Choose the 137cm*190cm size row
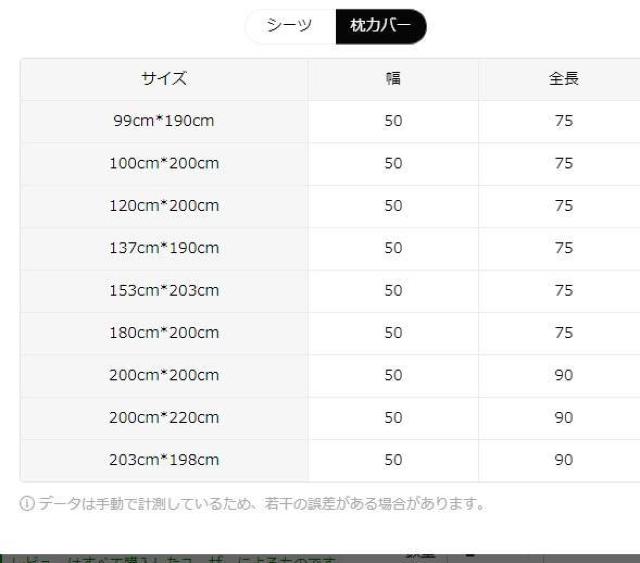640x563 pixels. click(164, 248)
